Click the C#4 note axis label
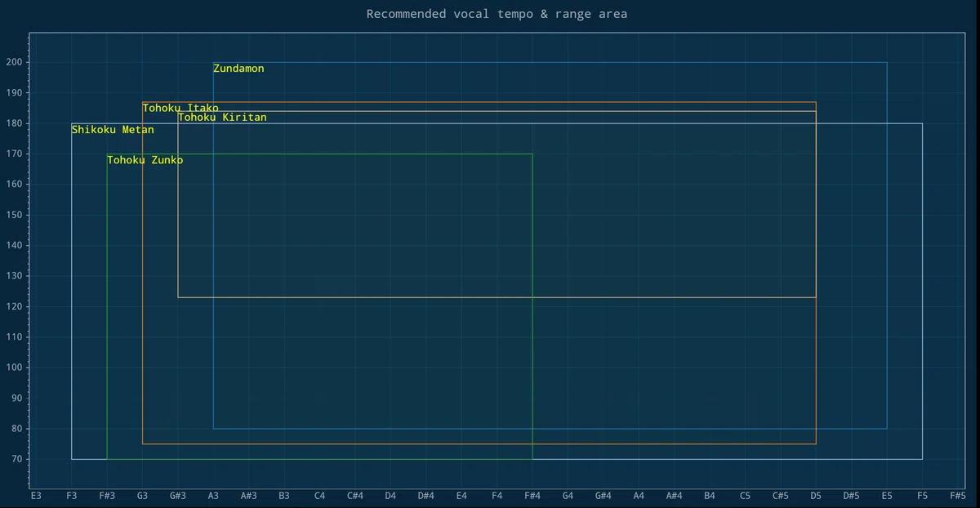The height and width of the screenshot is (508, 980). pyautogui.click(x=355, y=496)
